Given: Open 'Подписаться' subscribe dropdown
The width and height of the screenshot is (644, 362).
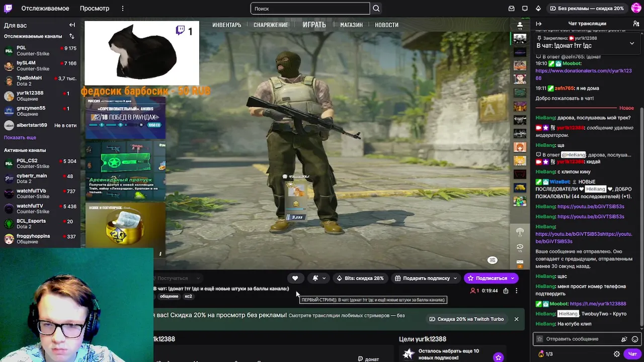Looking at the screenshot, I should (x=513, y=278).
